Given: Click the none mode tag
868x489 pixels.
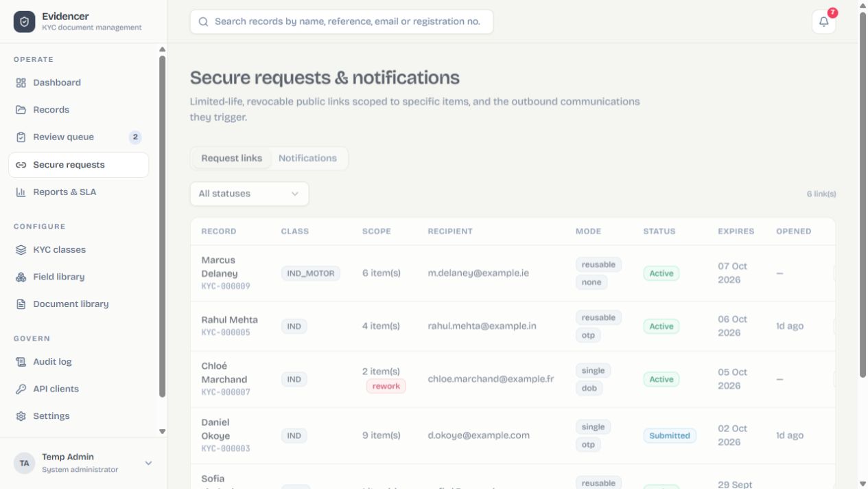Looking at the screenshot, I should 591,282.
